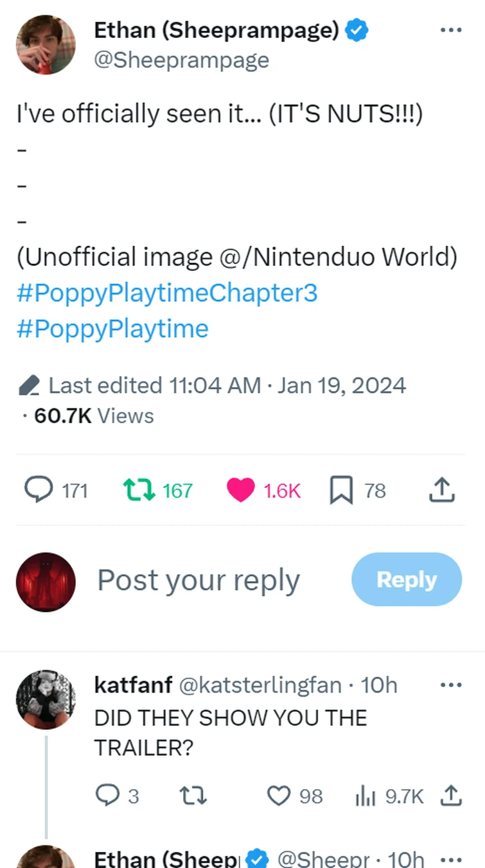
Task: Open the Last edited history pencil icon
Action: pyautogui.click(x=30, y=386)
